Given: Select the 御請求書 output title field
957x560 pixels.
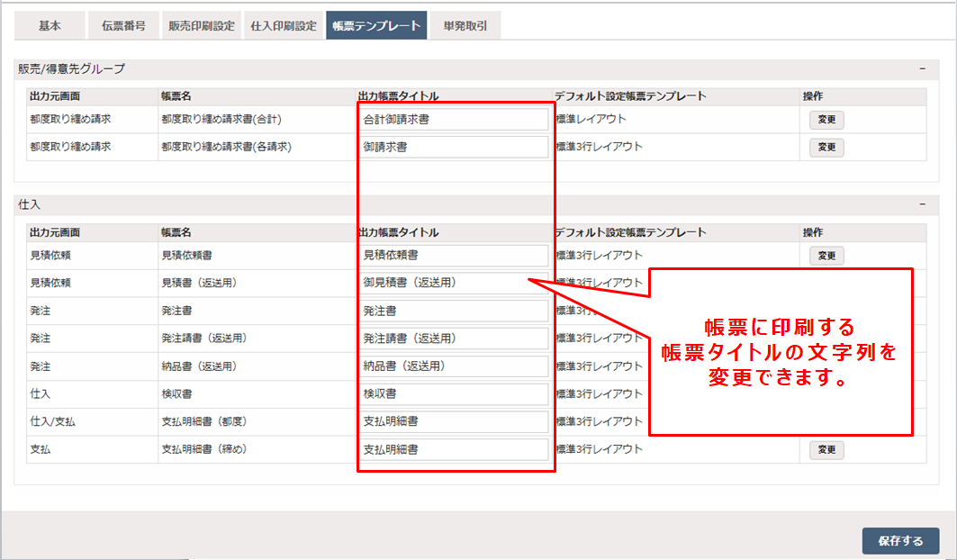Looking at the screenshot, I should point(454,146).
